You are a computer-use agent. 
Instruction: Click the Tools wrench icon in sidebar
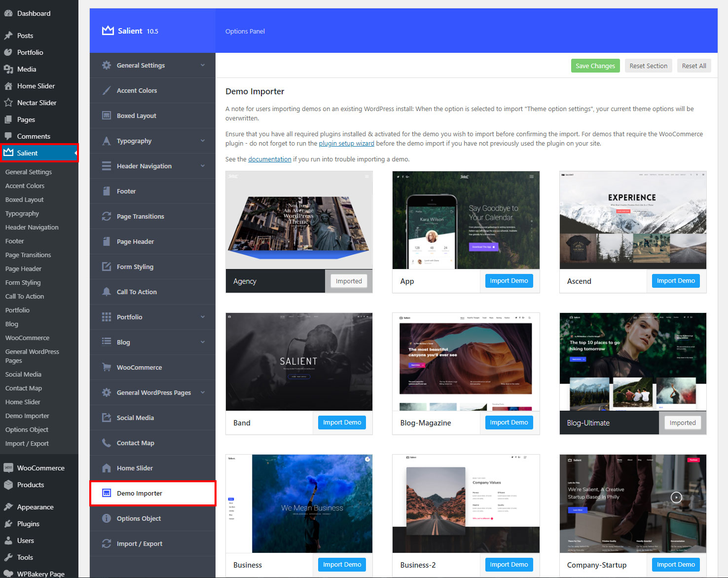(x=8, y=557)
